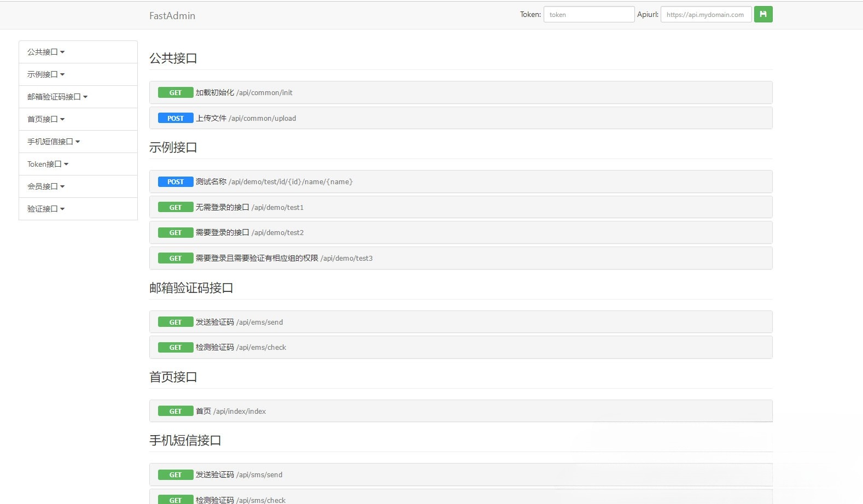Open the 手机短信接口 sidebar menu
This screenshot has height=504, width=863.
point(54,142)
